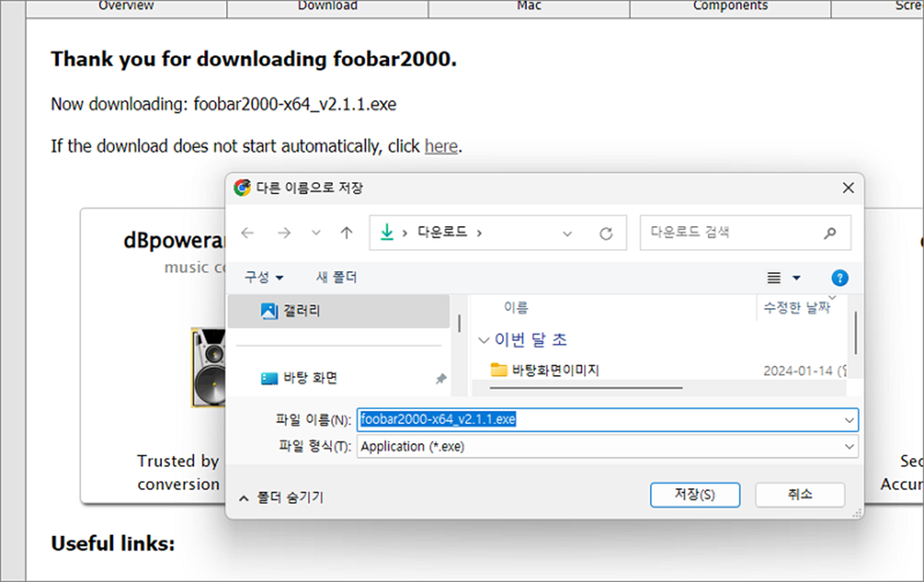Click the dBpoweramp speaker image
The height and width of the screenshot is (582, 924).
(208, 368)
